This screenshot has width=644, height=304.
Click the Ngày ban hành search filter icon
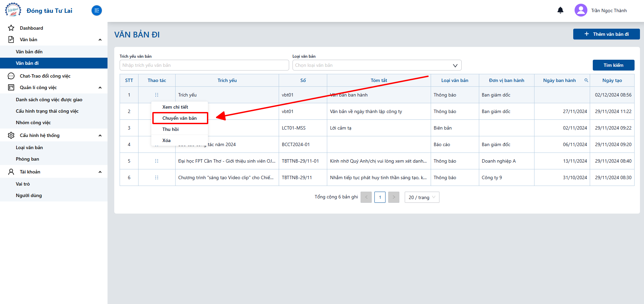click(586, 80)
